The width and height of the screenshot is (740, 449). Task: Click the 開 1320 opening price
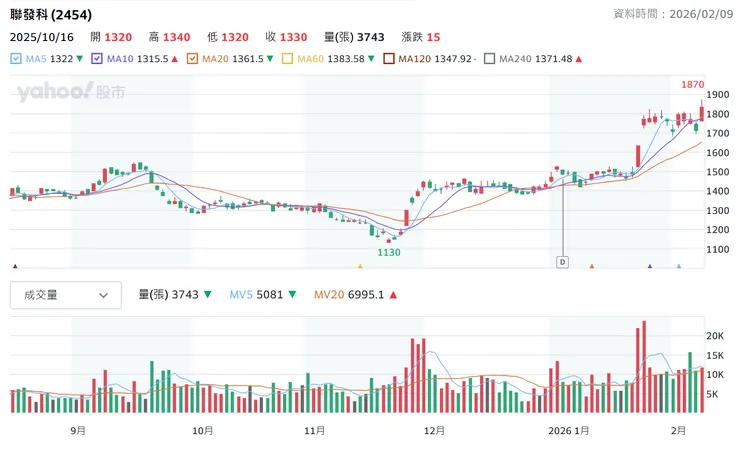(x=111, y=37)
